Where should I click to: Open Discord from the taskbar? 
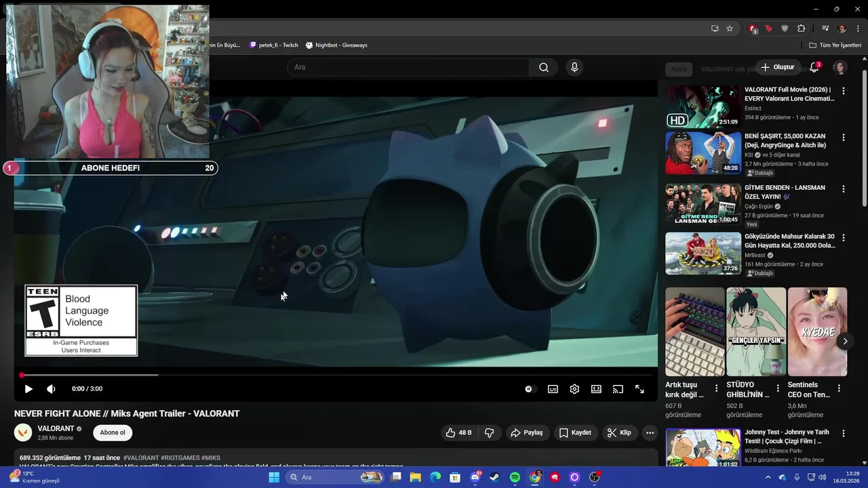point(475,477)
